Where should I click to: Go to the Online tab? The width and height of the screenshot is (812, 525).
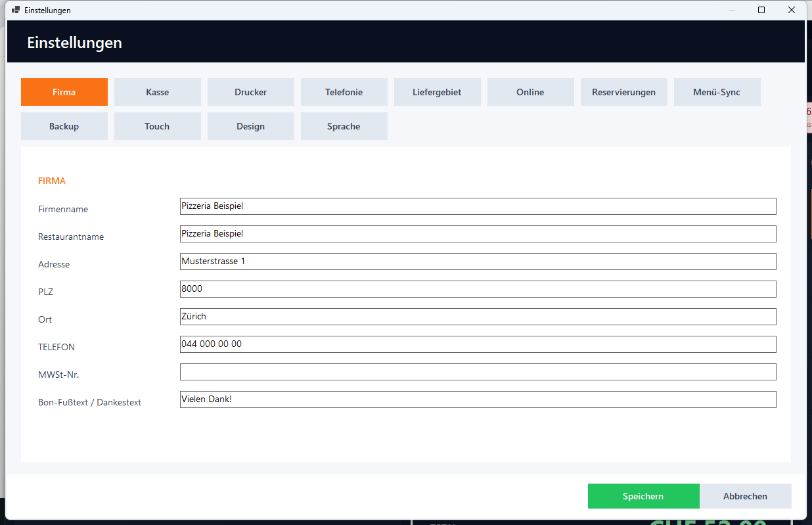(x=531, y=92)
